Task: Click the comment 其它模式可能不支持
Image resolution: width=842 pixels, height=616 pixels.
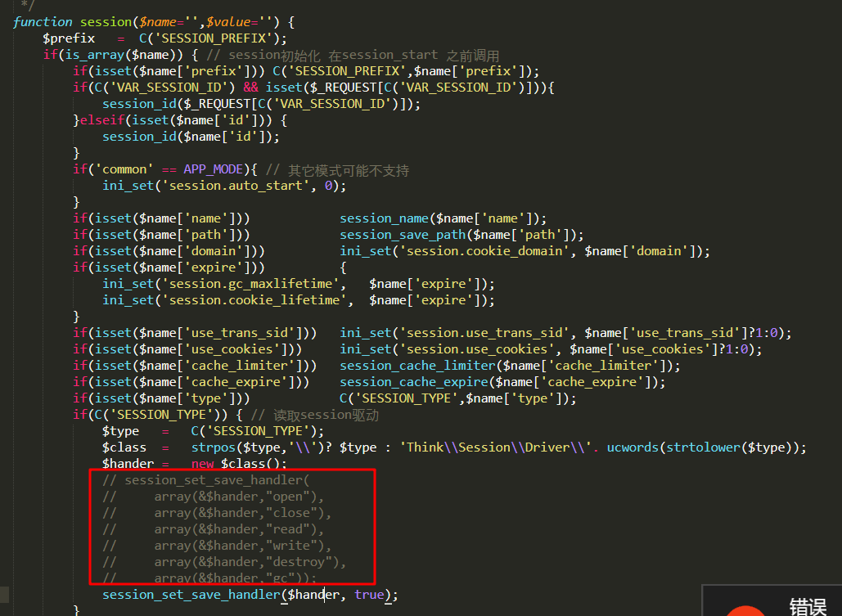Action: [350, 169]
